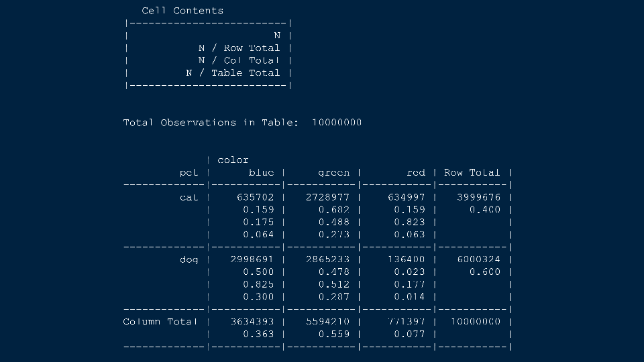Select the "red" column header

pos(416,173)
